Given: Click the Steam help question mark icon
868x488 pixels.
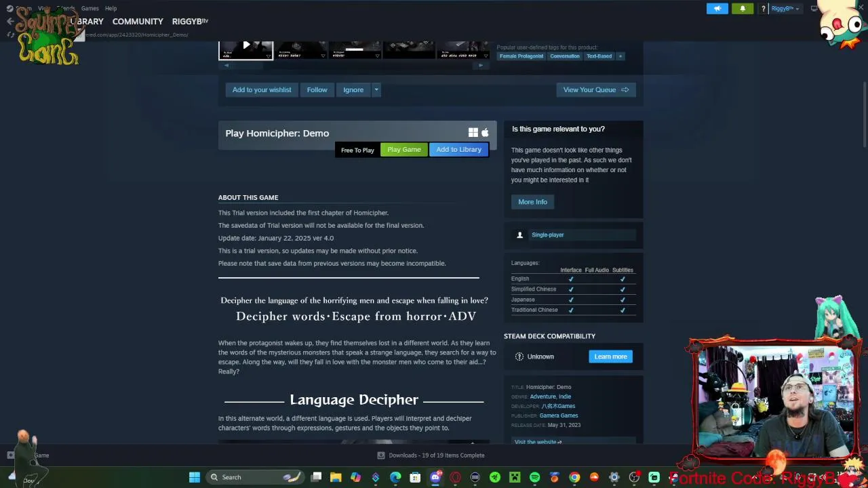Looking at the screenshot, I should click(x=764, y=8).
